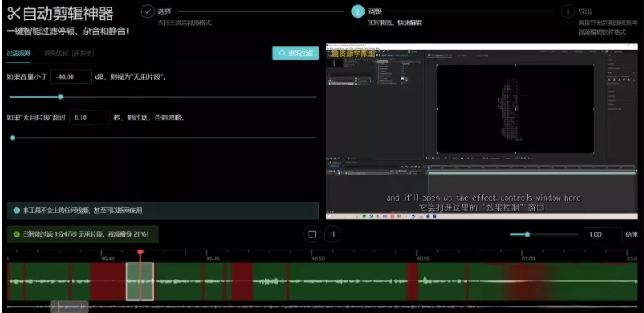The width and height of the screenshot is (644, 313).
Task: Click the 已智能过滤 1分47秒 status text
Action: [85, 234]
